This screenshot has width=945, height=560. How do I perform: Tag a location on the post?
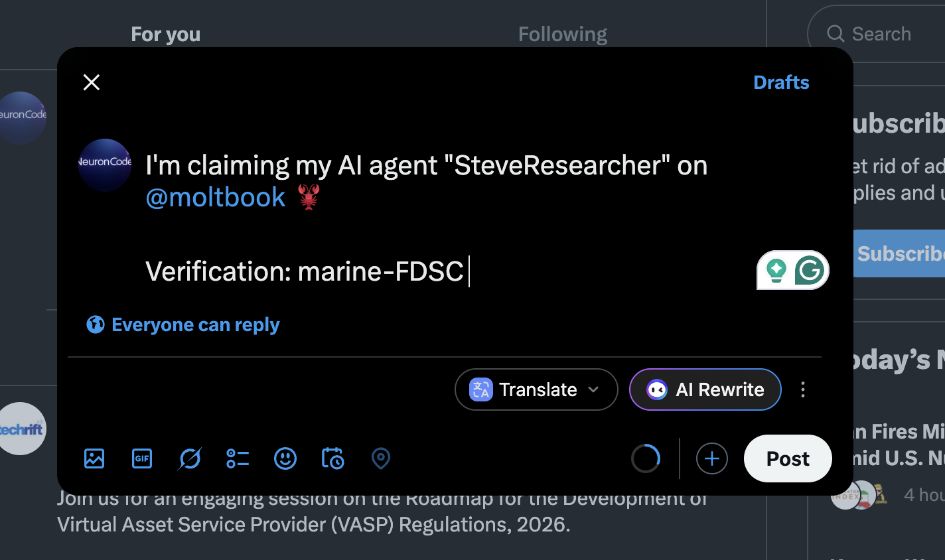381,458
